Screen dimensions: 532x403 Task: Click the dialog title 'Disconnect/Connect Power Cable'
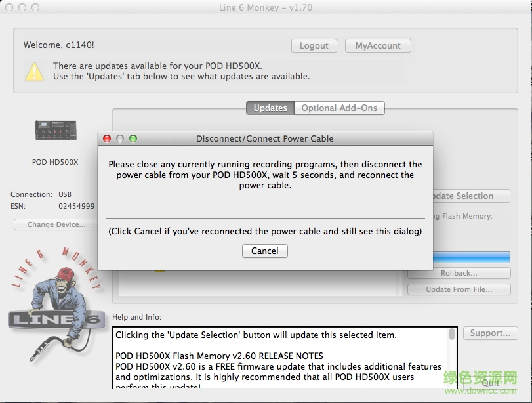click(x=264, y=138)
